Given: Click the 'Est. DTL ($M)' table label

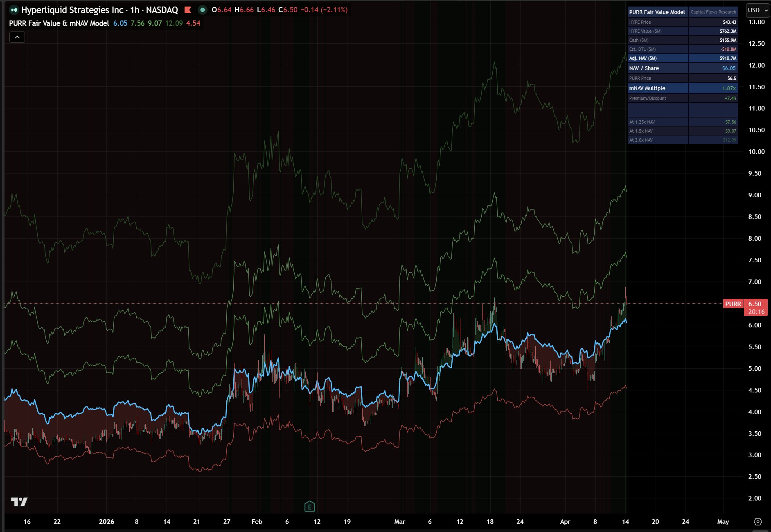Looking at the screenshot, I should (642, 49).
